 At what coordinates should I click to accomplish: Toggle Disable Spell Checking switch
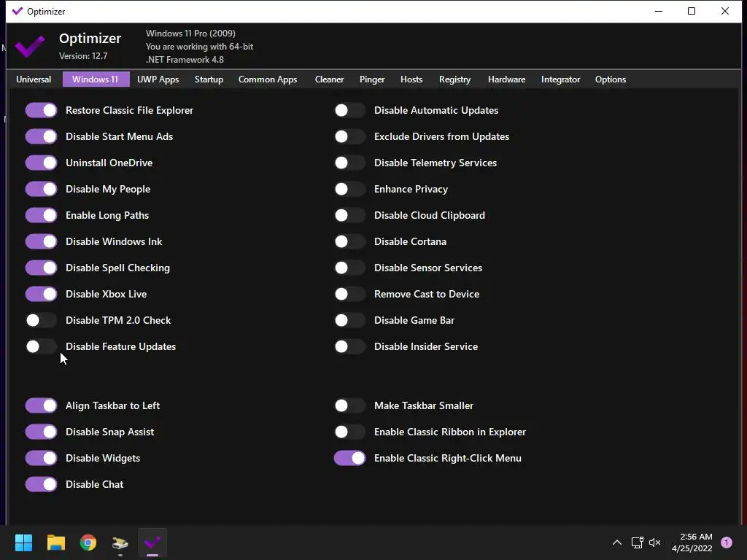coord(41,267)
